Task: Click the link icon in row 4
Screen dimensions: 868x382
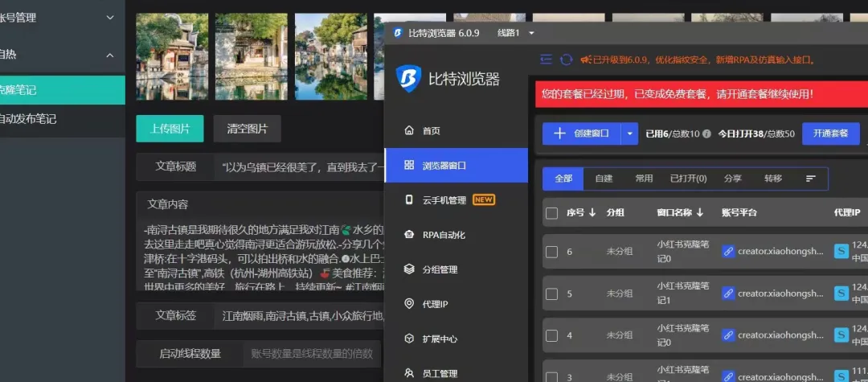Action: point(728,335)
